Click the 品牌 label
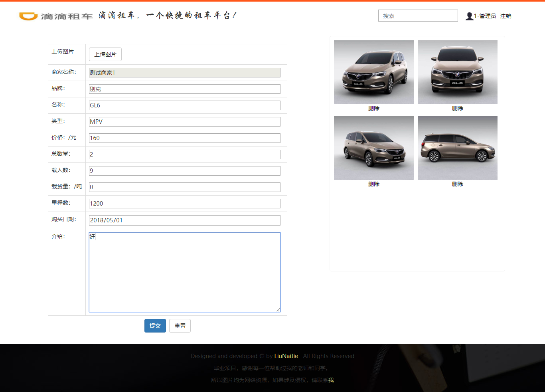This screenshot has height=392, width=545. pyautogui.click(x=58, y=88)
